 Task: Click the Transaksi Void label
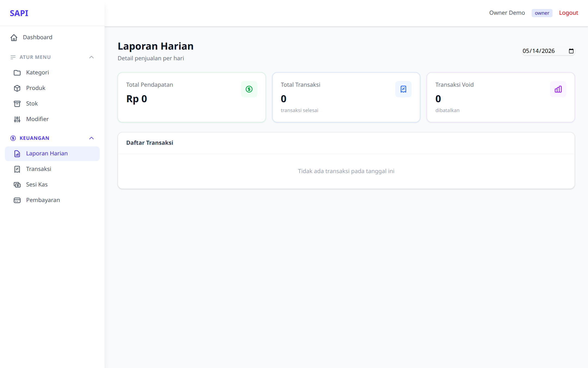click(455, 85)
